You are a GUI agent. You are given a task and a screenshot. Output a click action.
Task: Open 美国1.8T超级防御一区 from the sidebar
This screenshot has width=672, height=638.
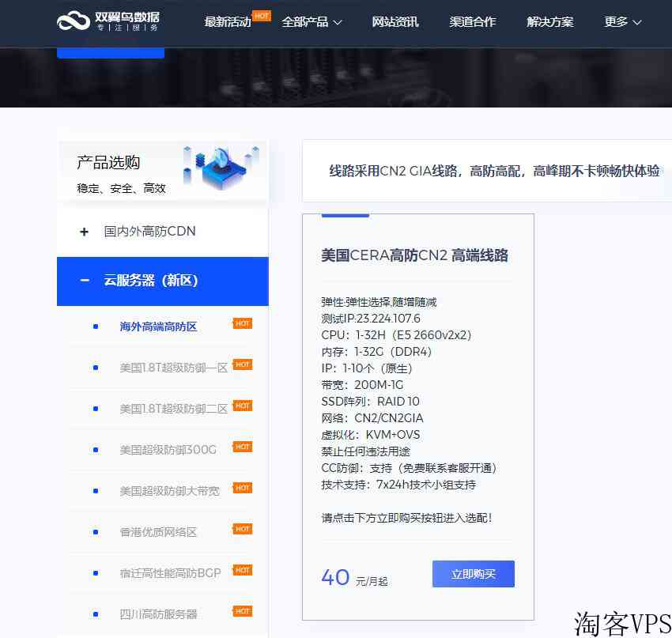[x=174, y=368]
